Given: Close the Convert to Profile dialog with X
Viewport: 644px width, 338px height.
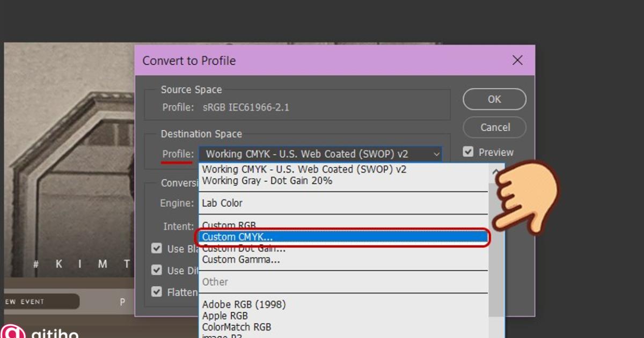Looking at the screenshot, I should pos(517,60).
